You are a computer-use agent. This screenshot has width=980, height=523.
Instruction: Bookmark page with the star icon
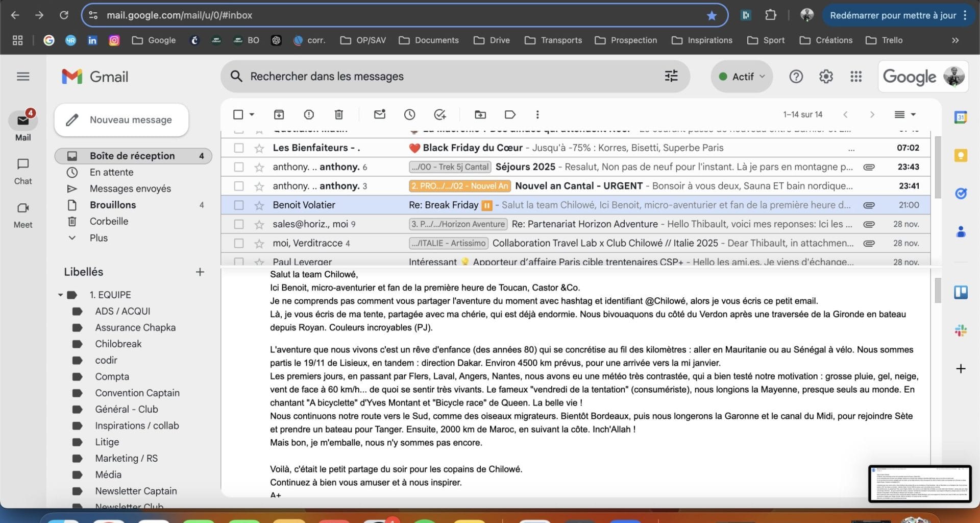[x=712, y=15]
